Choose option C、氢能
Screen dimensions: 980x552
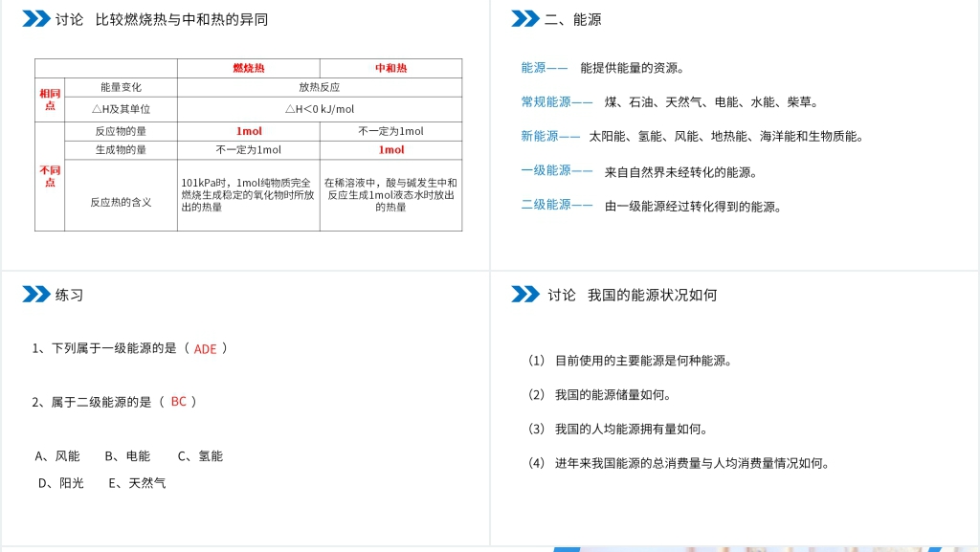200,456
